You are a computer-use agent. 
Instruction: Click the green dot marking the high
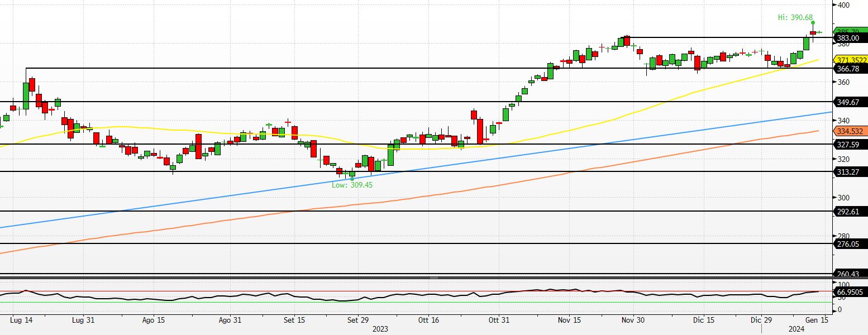[813, 23]
